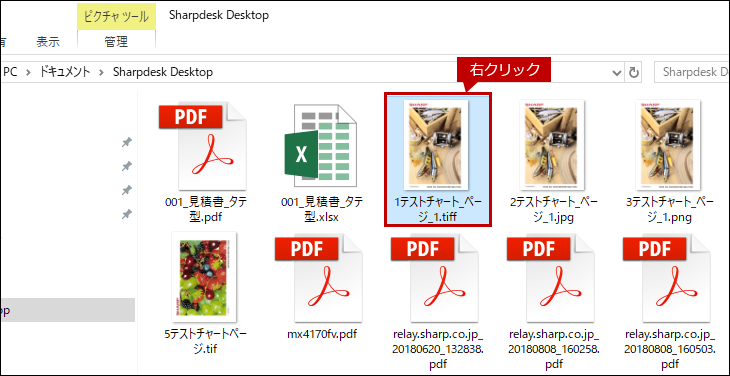Select the relay.sharp.co.jp_20180808_160503.pdf icon

pos(667,279)
